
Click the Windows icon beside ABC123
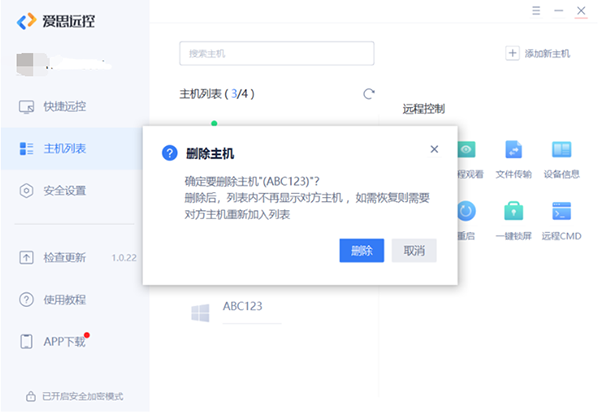pyautogui.click(x=199, y=312)
